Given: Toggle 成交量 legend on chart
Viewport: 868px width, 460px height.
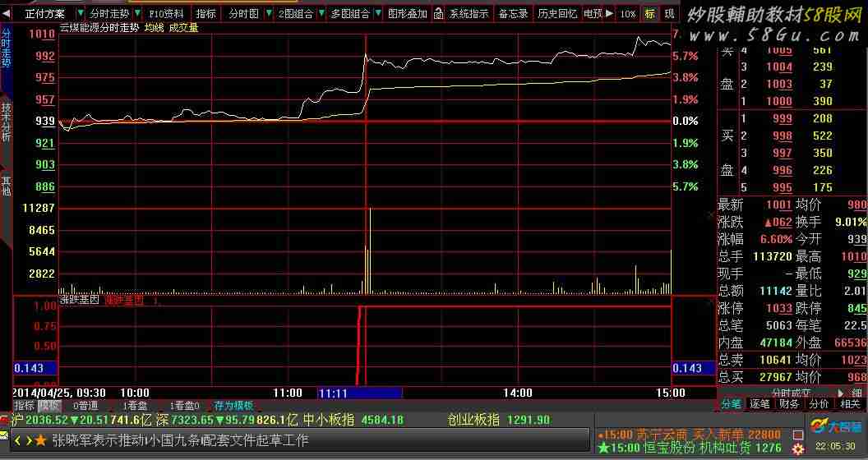Looking at the screenshot, I should (183, 27).
